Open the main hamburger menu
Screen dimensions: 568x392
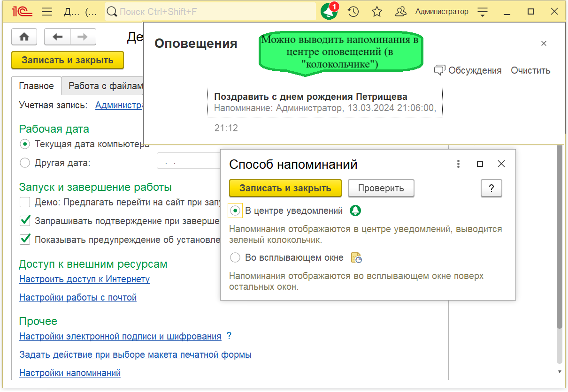(x=47, y=12)
